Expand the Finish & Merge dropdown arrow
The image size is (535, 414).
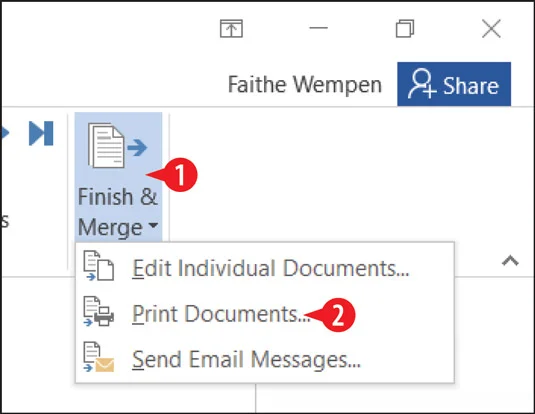click(x=154, y=225)
